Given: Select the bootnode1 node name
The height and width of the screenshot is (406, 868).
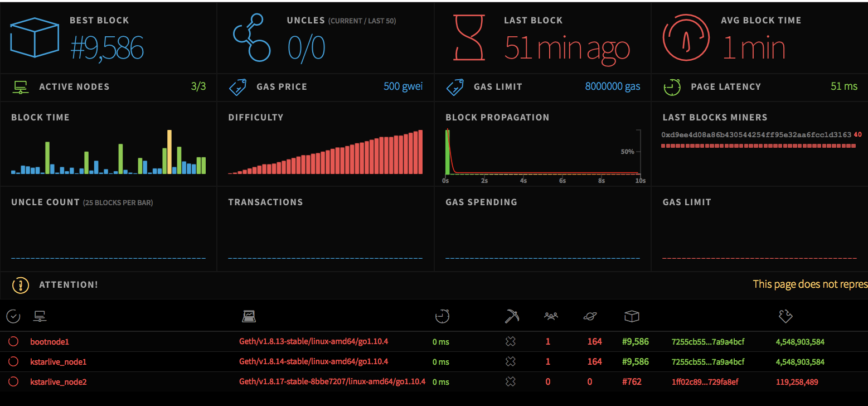Looking at the screenshot, I should 50,342.
